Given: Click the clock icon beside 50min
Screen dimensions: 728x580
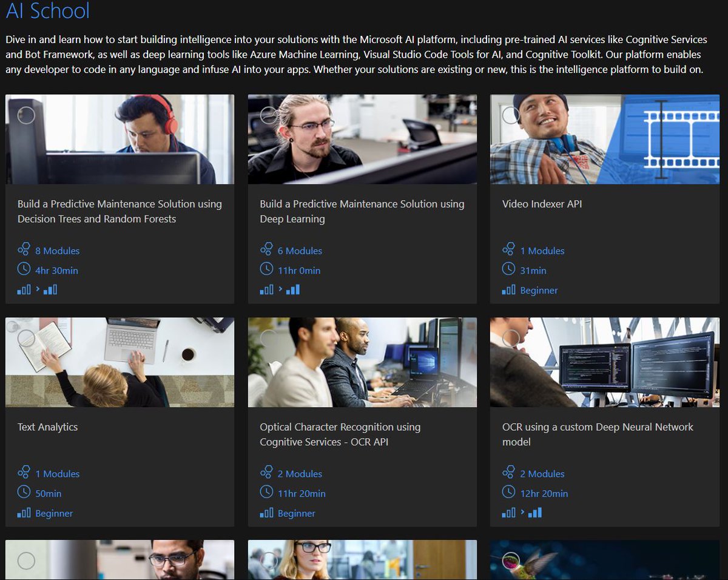Looking at the screenshot, I should (24, 493).
